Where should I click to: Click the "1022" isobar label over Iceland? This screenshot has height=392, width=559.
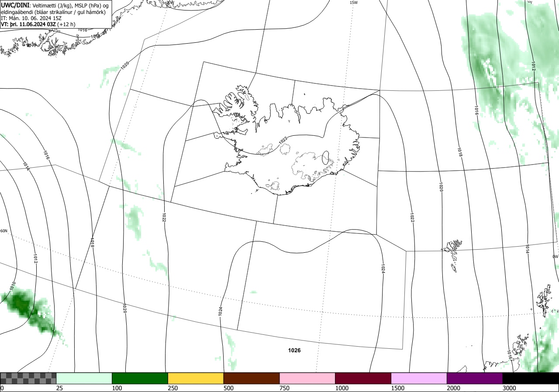[283, 141]
